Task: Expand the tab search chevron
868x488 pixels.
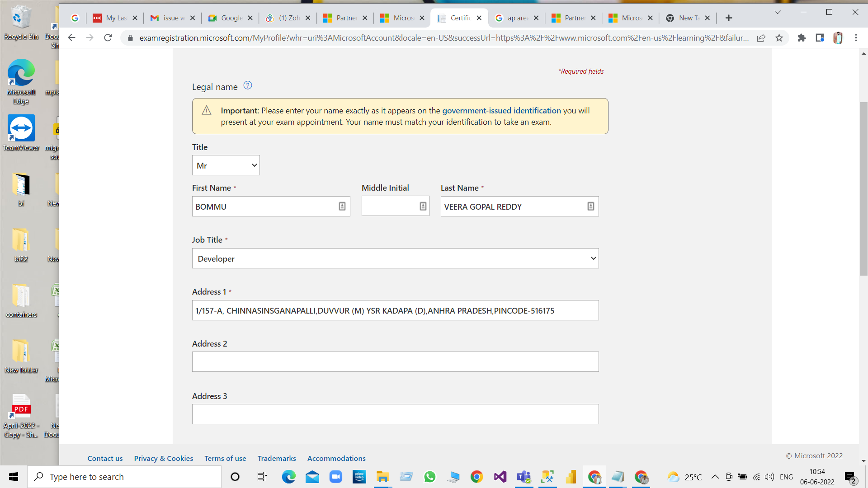Action: [x=778, y=12]
